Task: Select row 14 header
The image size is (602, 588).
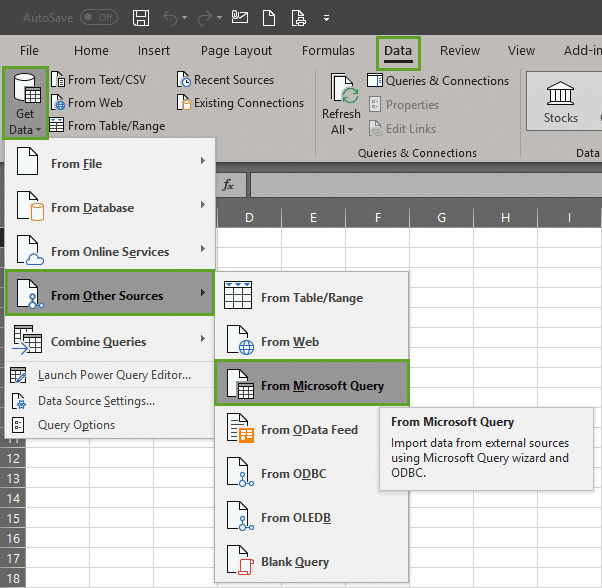Action: pyautogui.click(x=13, y=498)
